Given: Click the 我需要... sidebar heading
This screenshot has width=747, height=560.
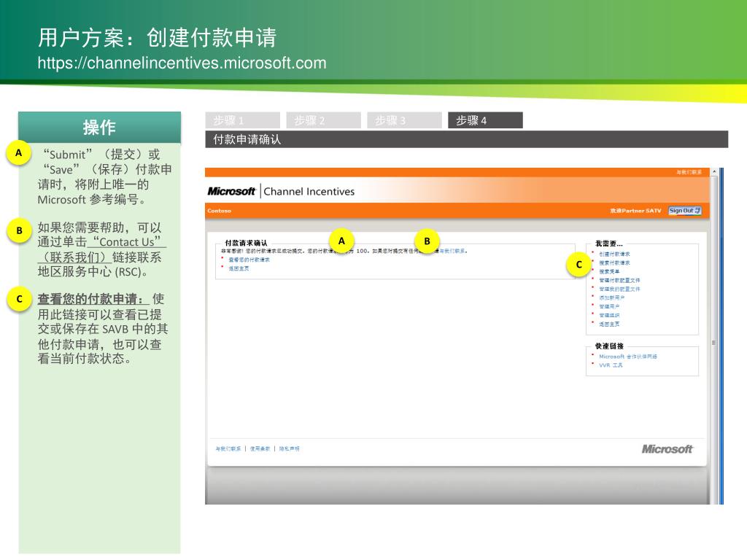Looking at the screenshot, I should 609,244.
